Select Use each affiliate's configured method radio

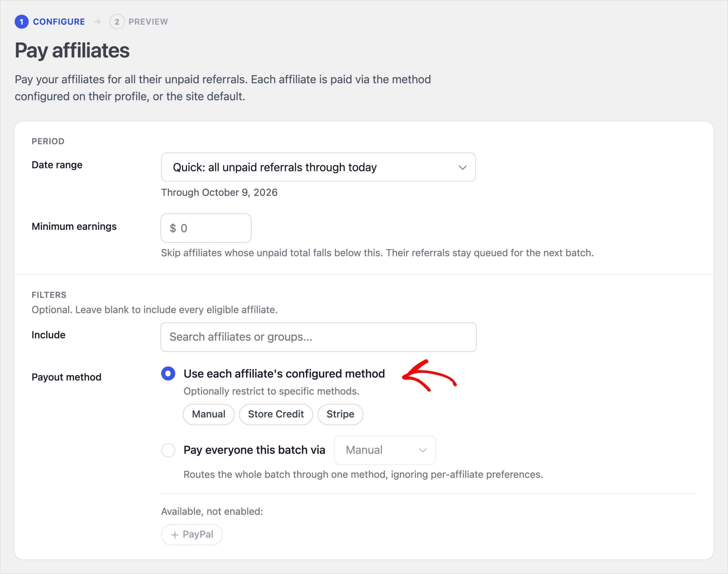click(168, 373)
